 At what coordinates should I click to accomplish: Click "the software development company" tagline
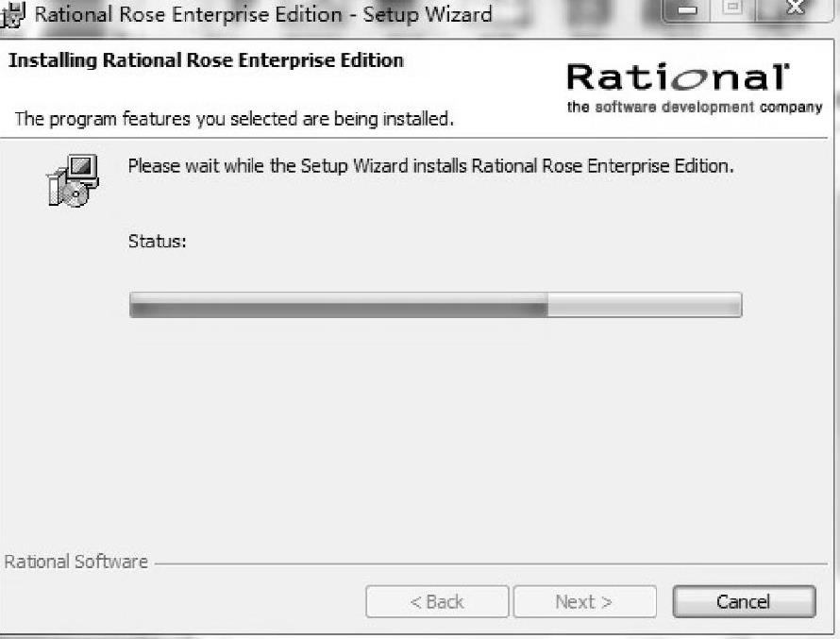(695, 107)
